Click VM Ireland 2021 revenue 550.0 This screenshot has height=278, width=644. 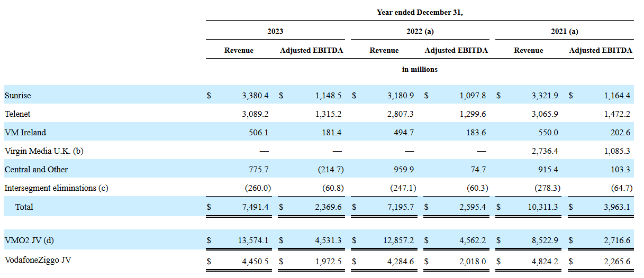click(x=548, y=133)
